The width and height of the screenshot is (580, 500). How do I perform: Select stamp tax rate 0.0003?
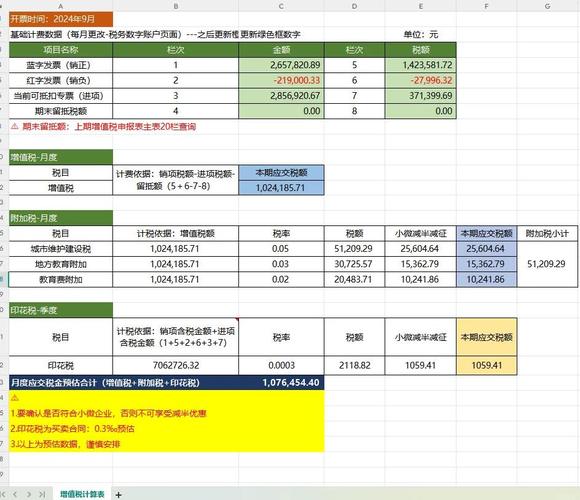[x=281, y=365]
